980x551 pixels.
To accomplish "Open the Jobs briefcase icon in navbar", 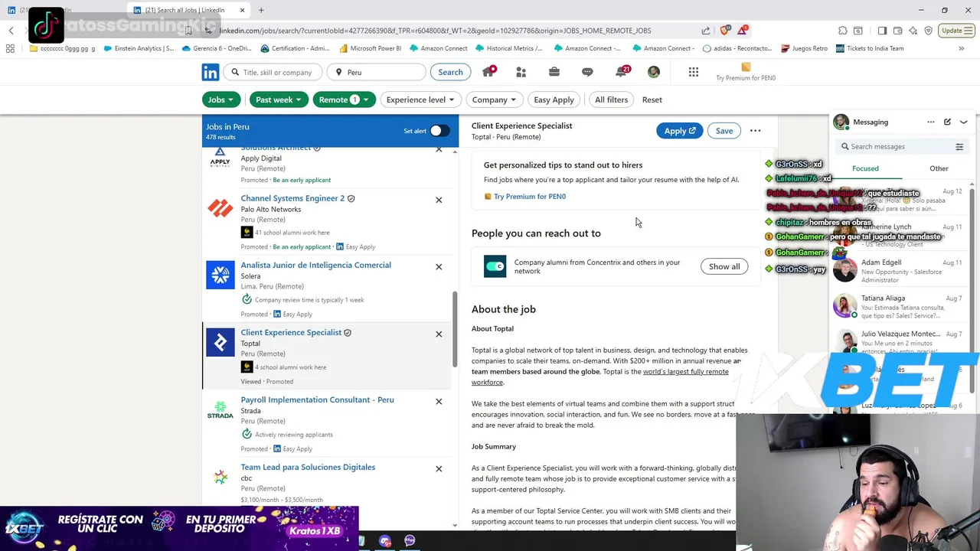I will [554, 72].
